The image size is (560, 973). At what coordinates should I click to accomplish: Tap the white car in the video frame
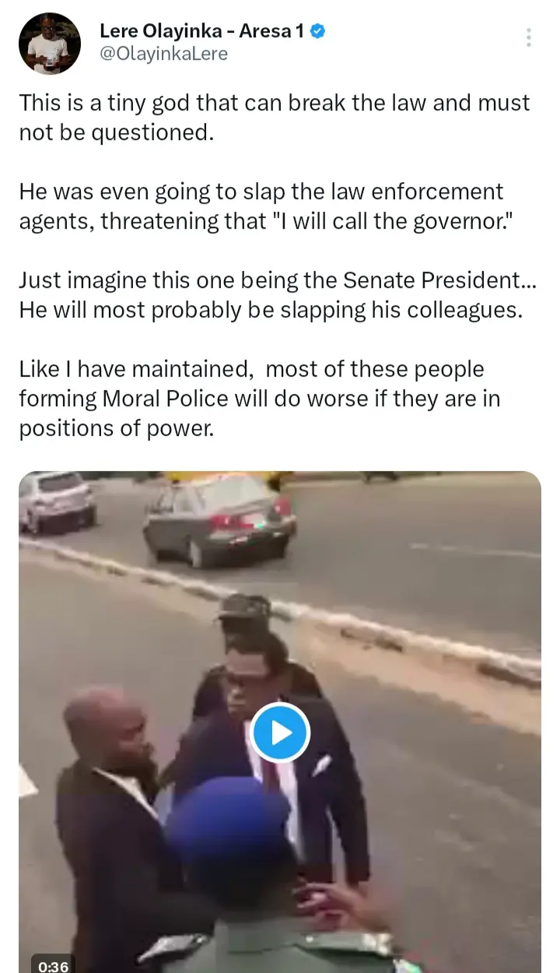58,501
